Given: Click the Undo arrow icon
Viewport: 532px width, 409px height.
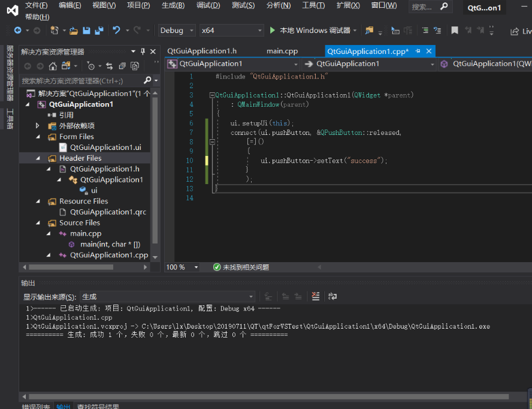Looking at the screenshot, I should [116, 30].
